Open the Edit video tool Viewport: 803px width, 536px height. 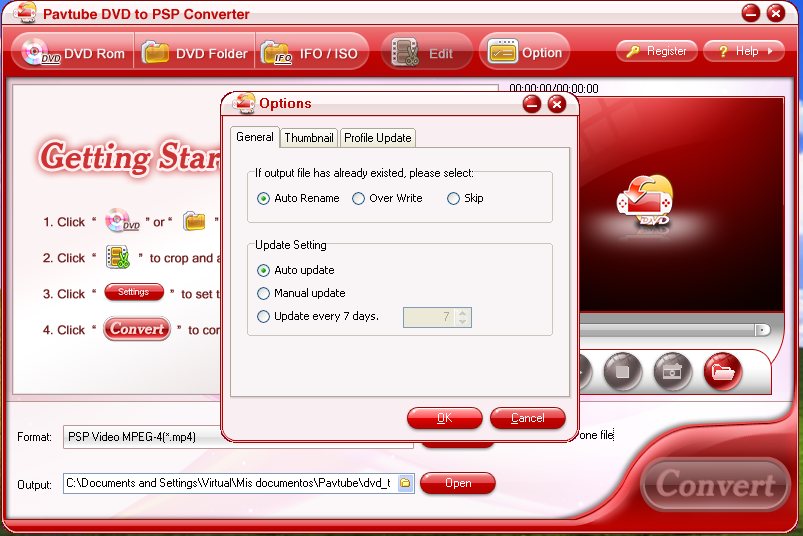click(x=427, y=53)
